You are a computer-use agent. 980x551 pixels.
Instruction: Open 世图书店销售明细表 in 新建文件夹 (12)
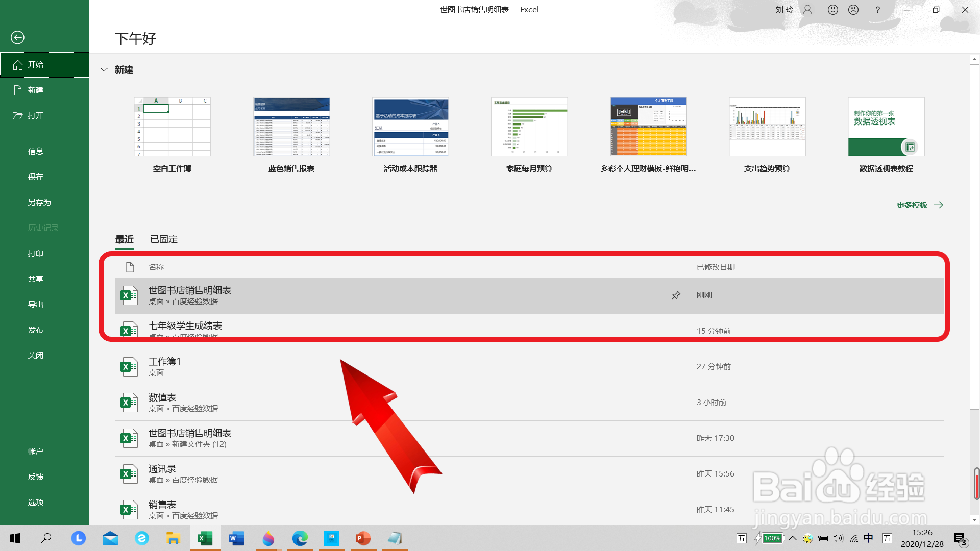point(529,438)
